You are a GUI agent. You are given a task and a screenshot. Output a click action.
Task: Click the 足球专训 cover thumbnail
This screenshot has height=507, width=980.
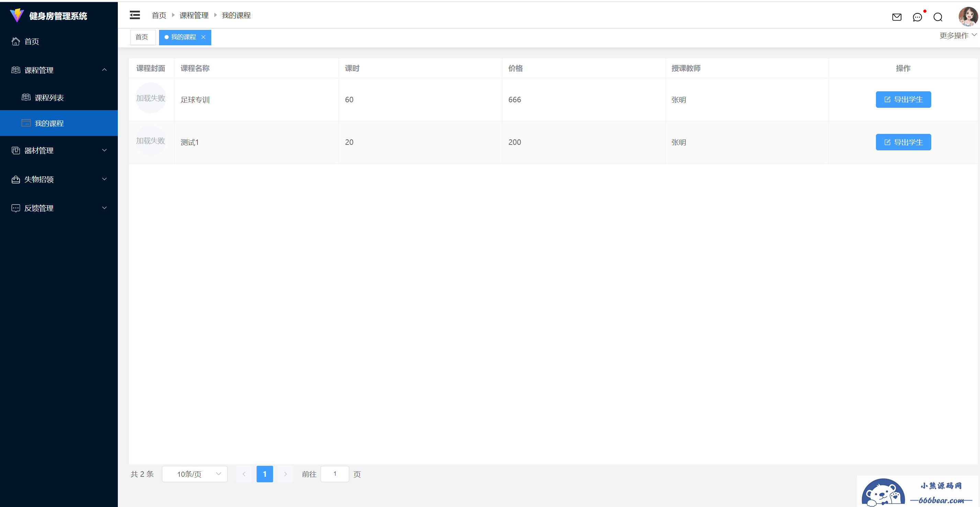click(x=151, y=98)
